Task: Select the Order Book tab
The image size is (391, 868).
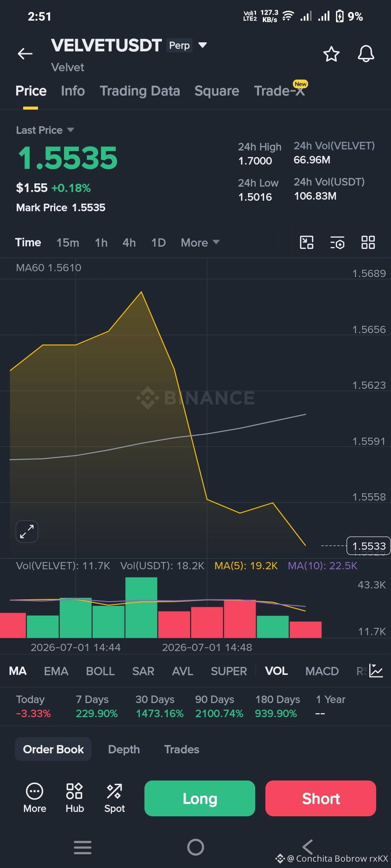Action: [53, 749]
